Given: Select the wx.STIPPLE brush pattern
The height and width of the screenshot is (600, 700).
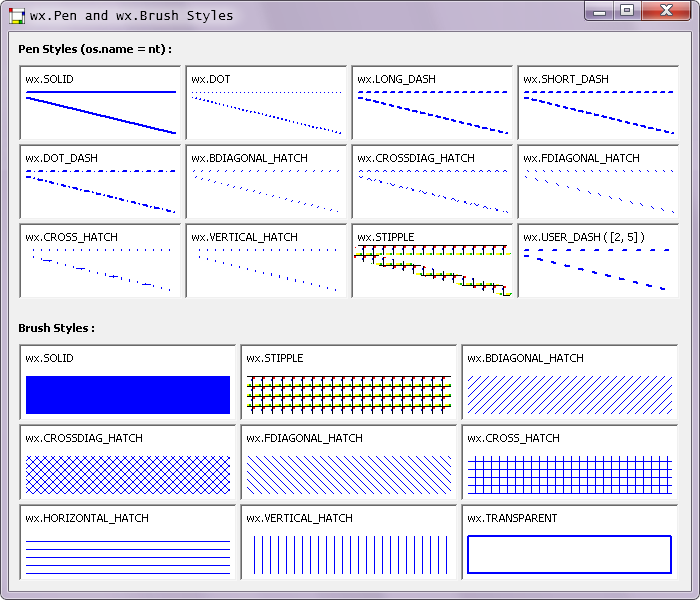Looking at the screenshot, I should pos(349,394).
